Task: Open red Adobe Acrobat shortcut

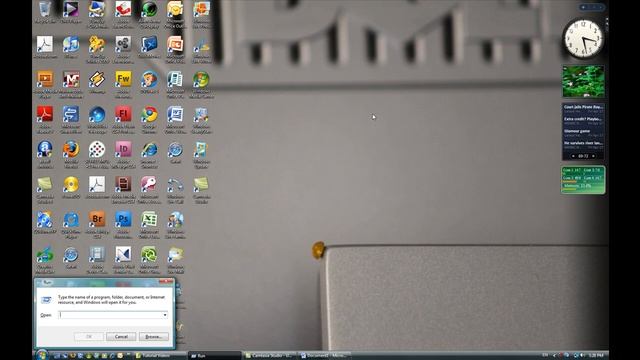Action: (45, 114)
